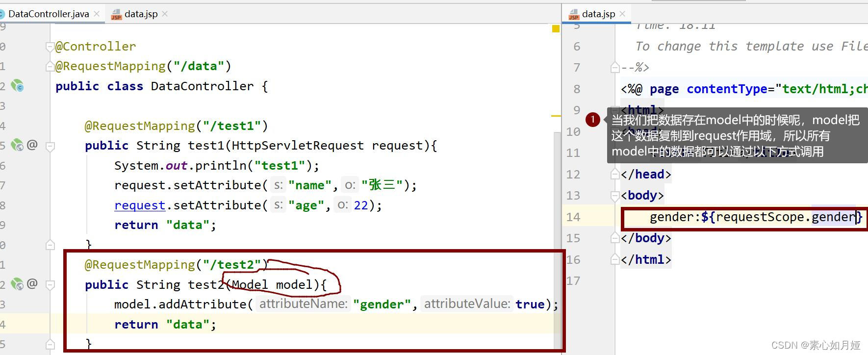
Task: Click the @ gutter icon for test2 method
Action: [x=32, y=283]
